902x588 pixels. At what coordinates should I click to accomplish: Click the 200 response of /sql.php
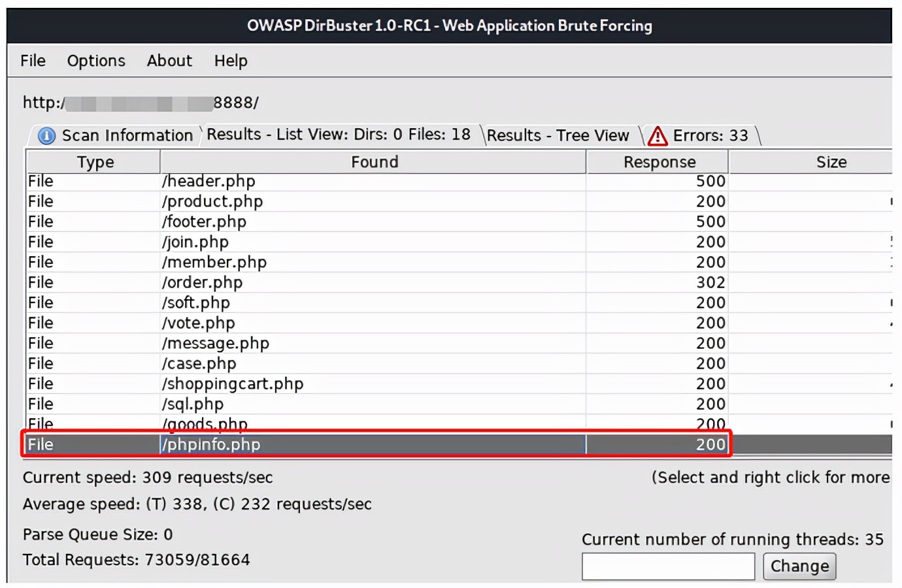pos(710,404)
